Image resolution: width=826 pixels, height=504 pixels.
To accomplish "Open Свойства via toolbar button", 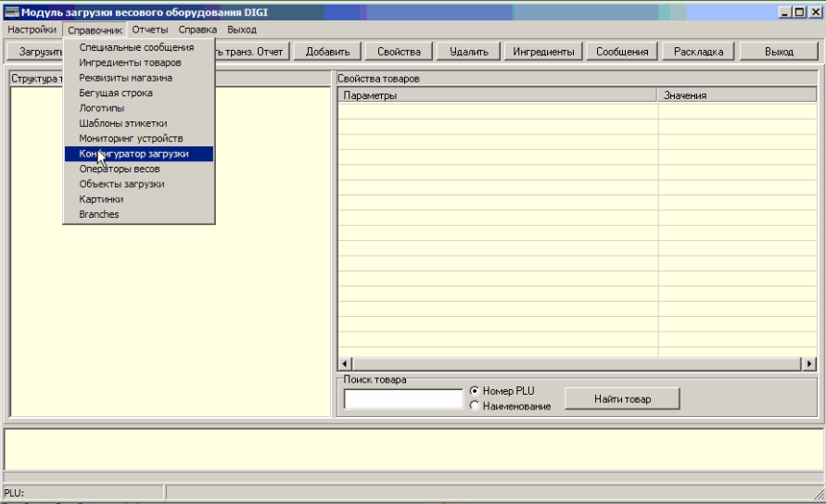I will coord(399,52).
